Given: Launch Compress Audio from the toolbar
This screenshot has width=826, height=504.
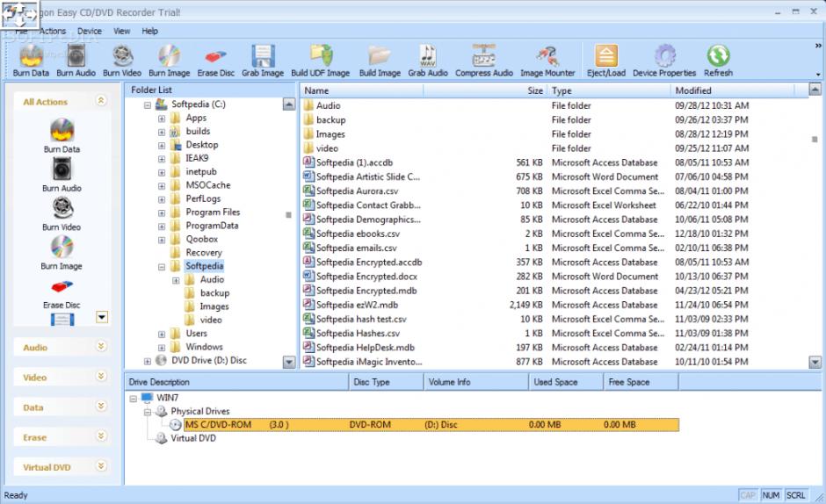Looking at the screenshot, I should [483, 60].
